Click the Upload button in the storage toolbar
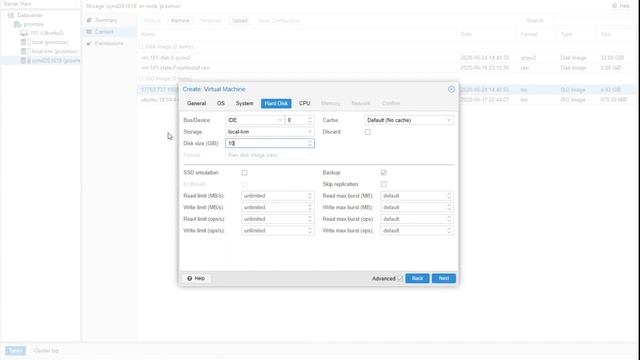The height and width of the screenshot is (360, 640). (240, 20)
